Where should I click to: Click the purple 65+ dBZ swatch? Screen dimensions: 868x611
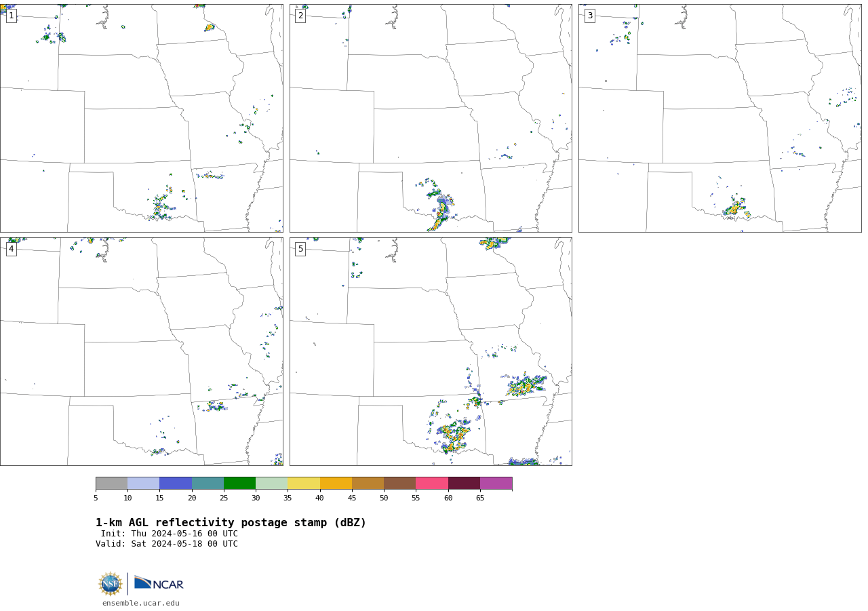(496, 484)
